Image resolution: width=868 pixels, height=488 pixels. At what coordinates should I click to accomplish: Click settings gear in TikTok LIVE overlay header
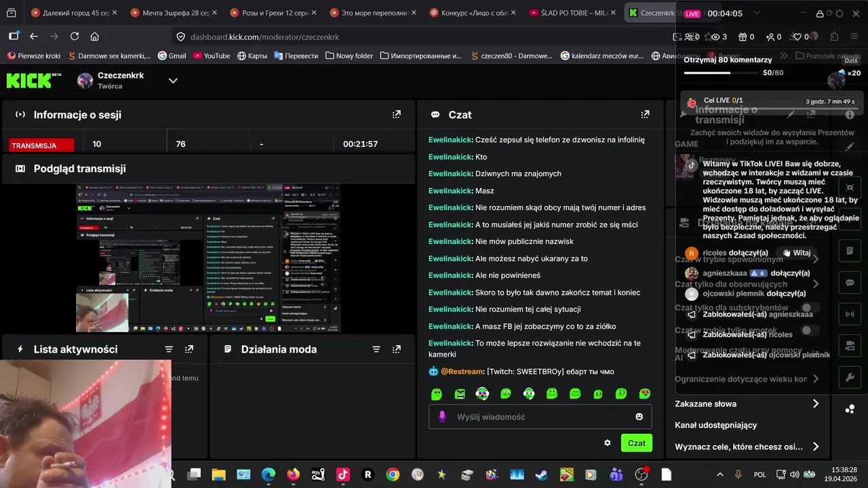tap(839, 14)
